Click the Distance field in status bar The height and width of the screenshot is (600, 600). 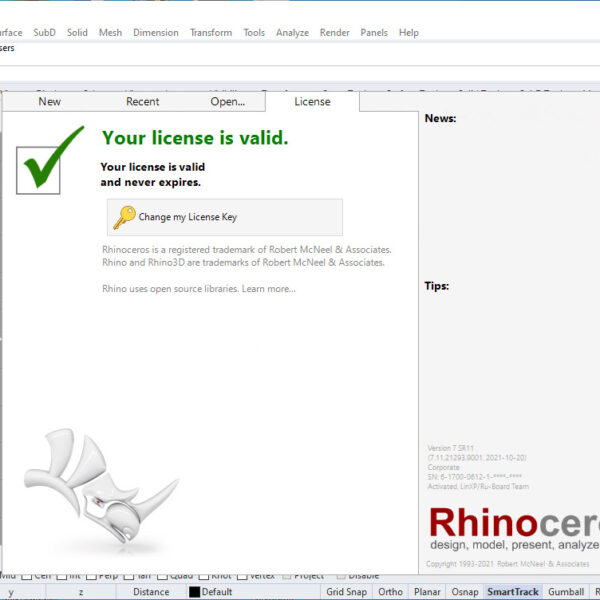[x=151, y=592]
